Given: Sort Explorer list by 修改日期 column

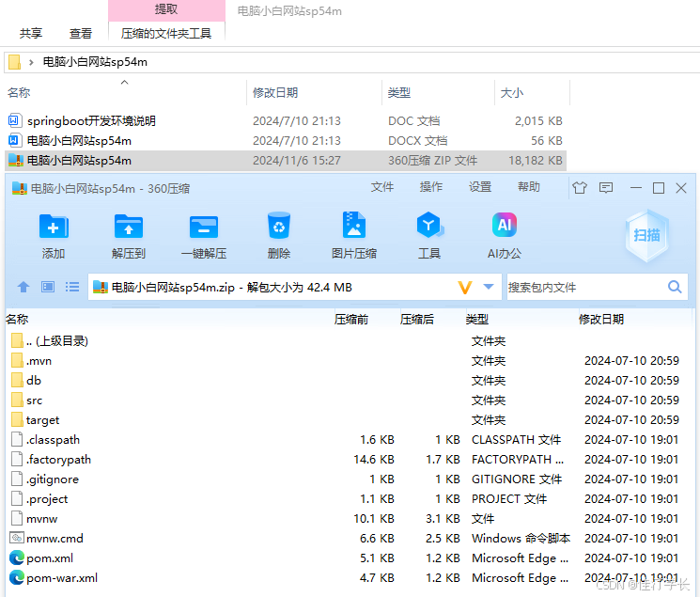Looking at the screenshot, I should [275, 92].
